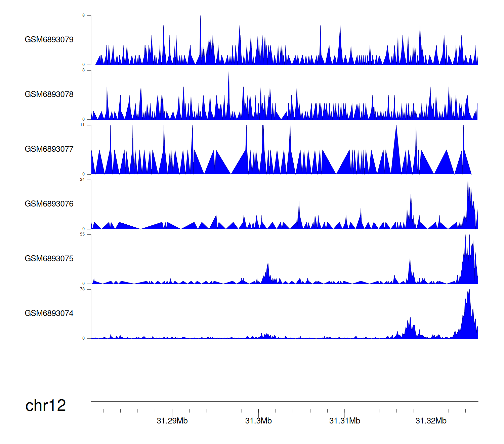Click the GSM6893077 track name
This screenshot has height=444, width=504.
[x=49, y=149]
